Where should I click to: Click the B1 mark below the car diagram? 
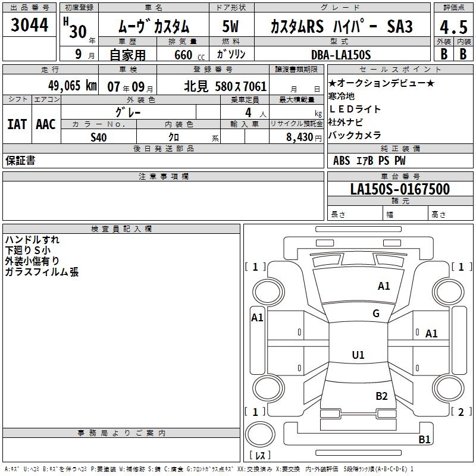coord(424,440)
